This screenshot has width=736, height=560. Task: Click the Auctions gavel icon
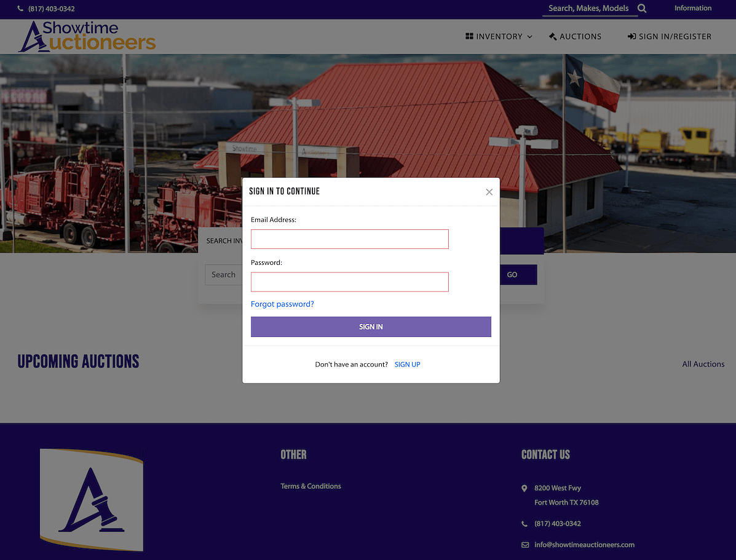tap(553, 36)
